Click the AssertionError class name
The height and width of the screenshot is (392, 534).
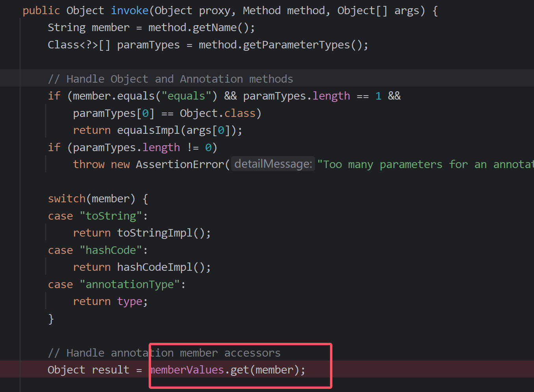point(180,165)
